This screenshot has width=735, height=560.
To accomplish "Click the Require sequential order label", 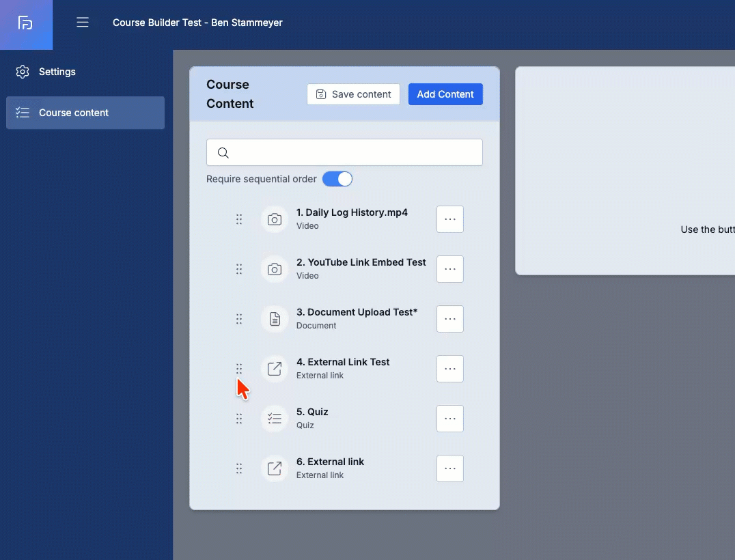I will [x=262, y=179].
